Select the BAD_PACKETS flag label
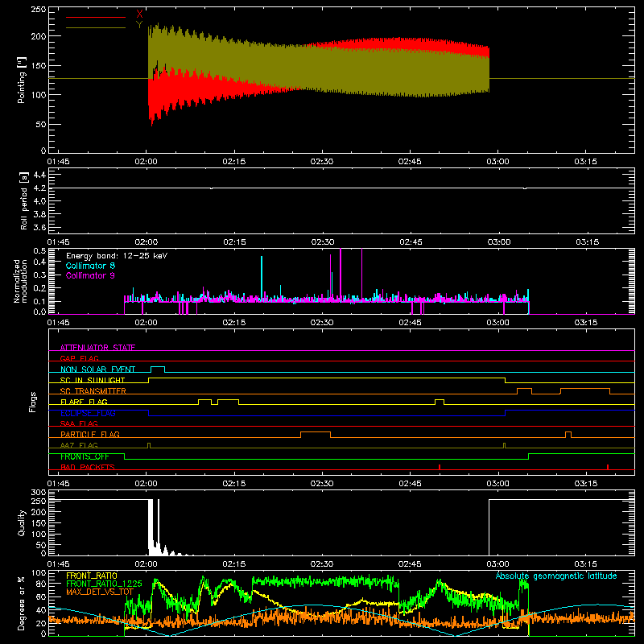Image resolution: width=644 pixels, height=644 pixels. 88,467
